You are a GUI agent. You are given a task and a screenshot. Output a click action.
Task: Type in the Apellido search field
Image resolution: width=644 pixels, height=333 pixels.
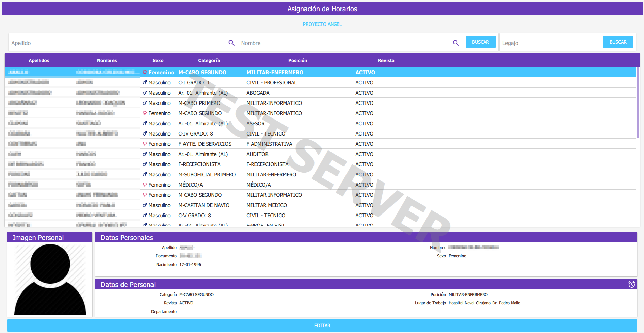pos(119,43)
